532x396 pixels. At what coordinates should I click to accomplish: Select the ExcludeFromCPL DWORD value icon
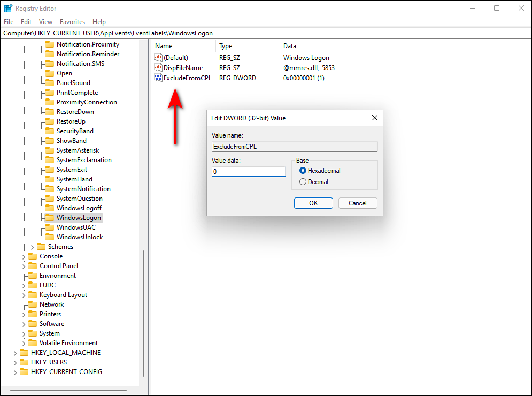(158, 78)
